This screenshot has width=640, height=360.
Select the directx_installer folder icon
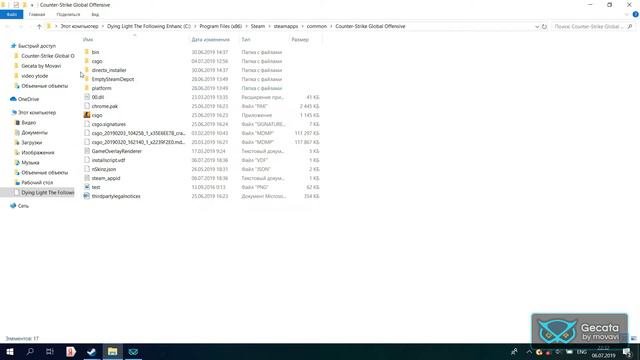[x=87, y=70]
